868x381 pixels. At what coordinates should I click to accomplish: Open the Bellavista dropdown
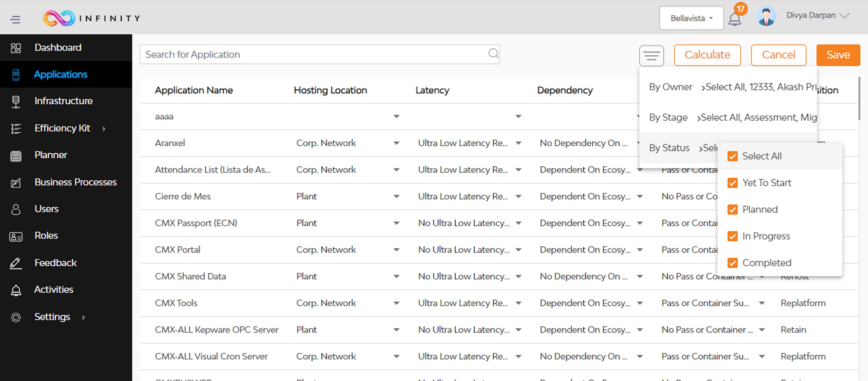691,18
